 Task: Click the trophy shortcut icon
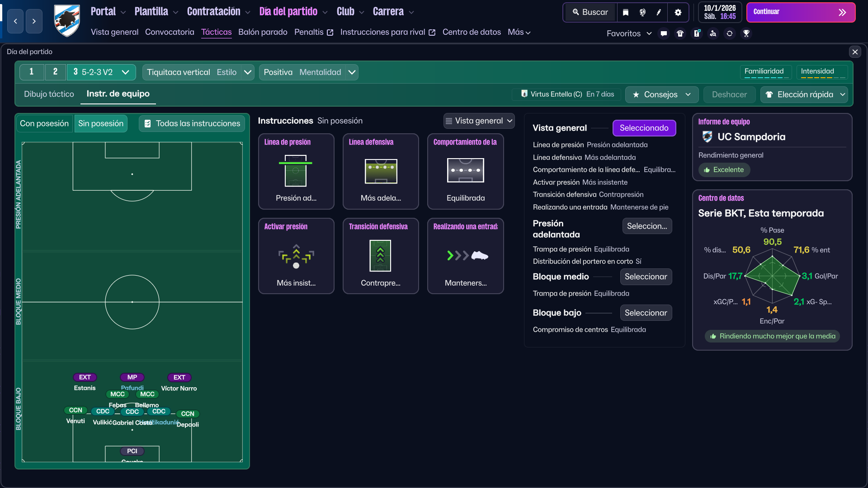[746, 33]
